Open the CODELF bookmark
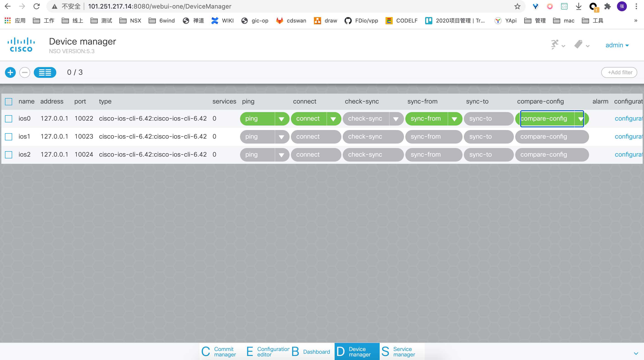 (x=401, y=20)
